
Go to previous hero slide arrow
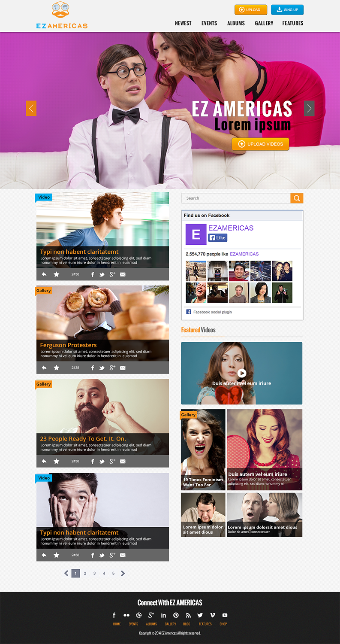[x=31, y=108]
